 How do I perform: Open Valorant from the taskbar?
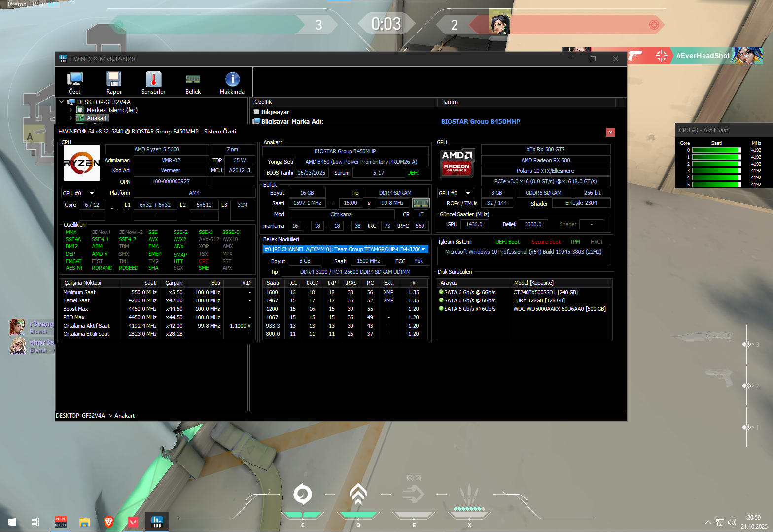(133, 522)
